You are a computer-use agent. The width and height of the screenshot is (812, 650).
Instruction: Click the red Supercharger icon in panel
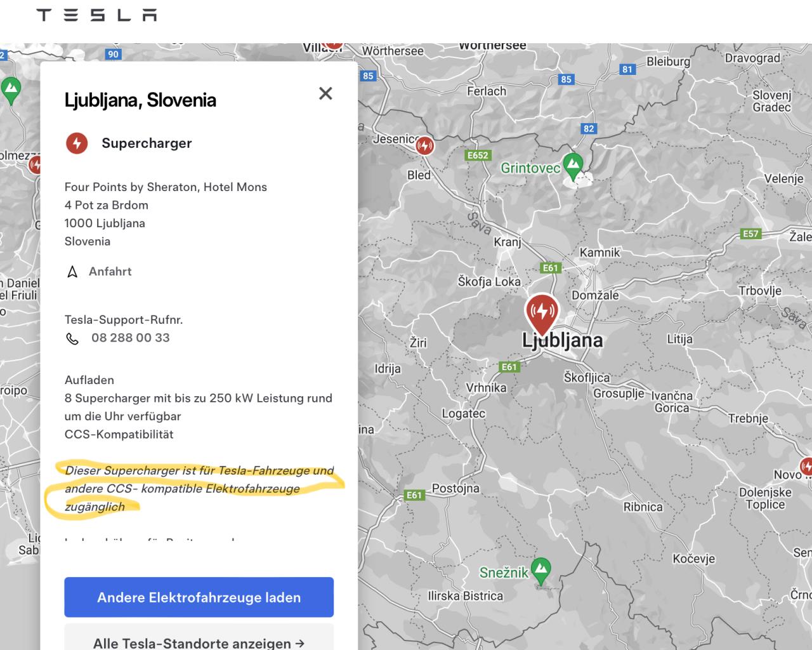(77, 143)
